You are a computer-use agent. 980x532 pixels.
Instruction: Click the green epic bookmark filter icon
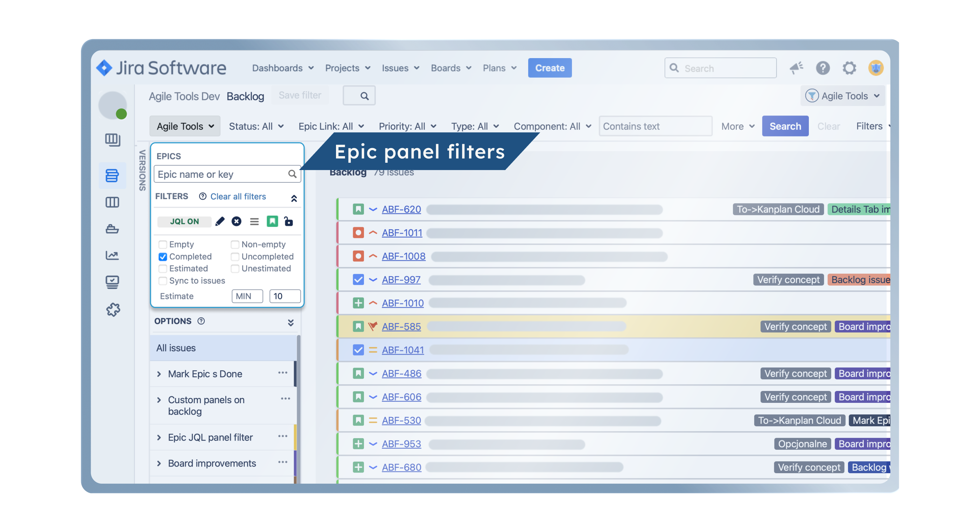(272, 221)
